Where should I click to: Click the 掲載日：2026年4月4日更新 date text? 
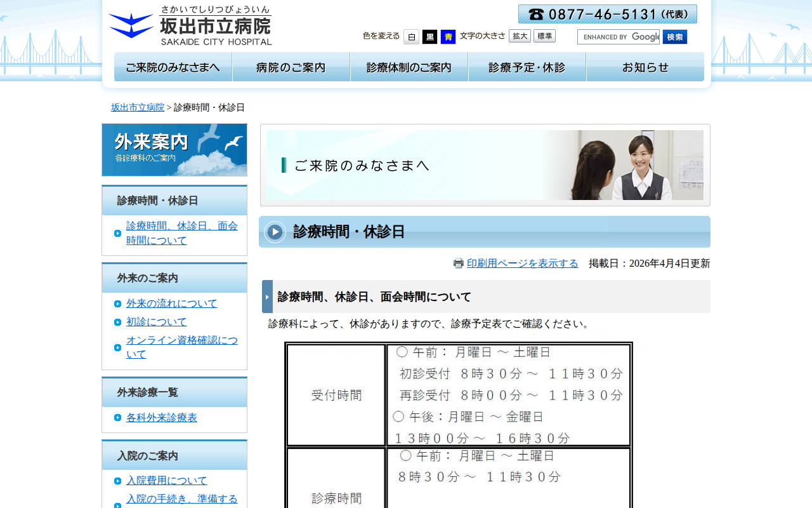click(x=650, y=264)
